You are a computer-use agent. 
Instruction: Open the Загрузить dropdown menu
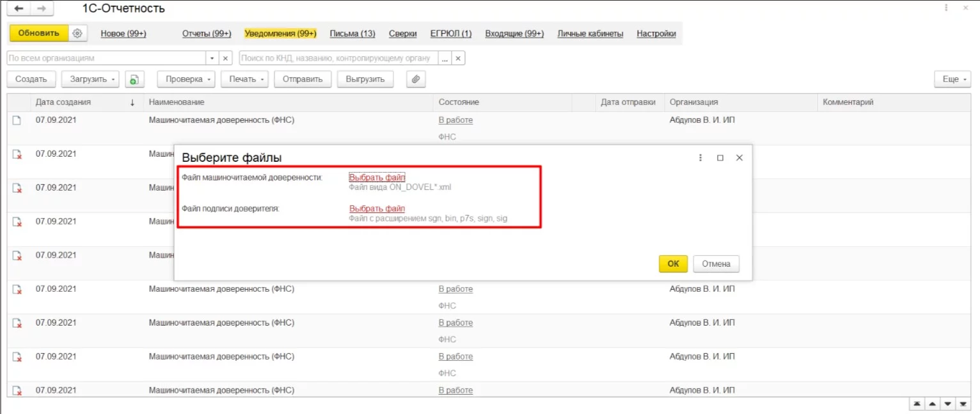90,79
